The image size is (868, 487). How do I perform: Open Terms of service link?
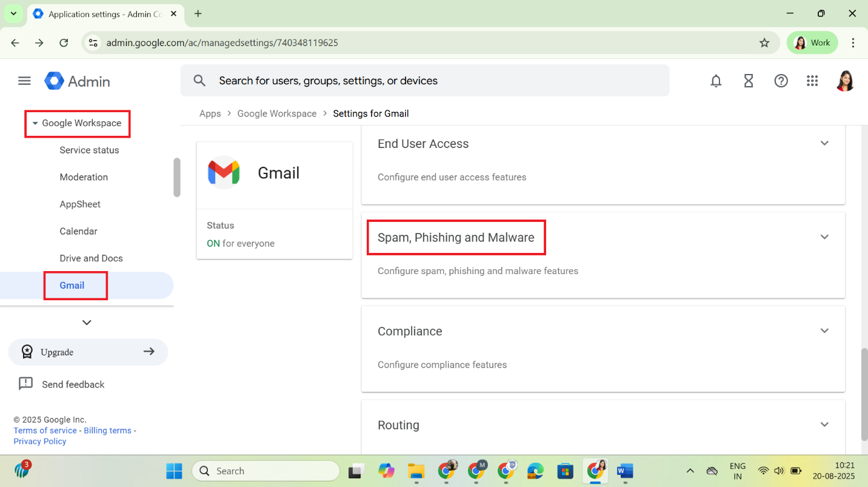45,431
